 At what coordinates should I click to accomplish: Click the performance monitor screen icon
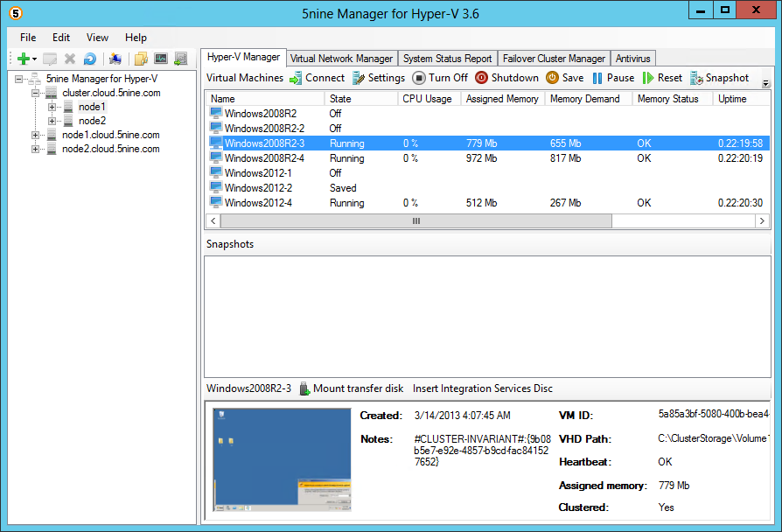coord(161,59)
